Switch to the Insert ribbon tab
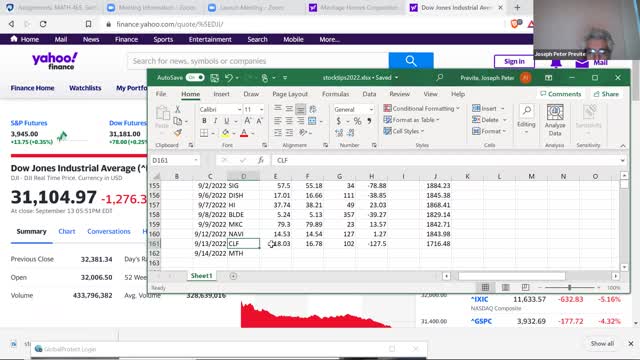 pyautogui.click(x=221, y=94)
